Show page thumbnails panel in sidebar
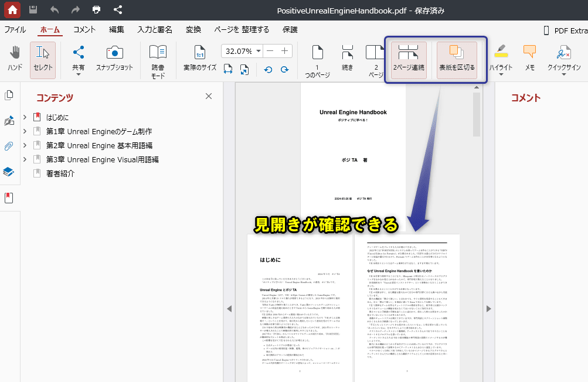 coord(9,95)
